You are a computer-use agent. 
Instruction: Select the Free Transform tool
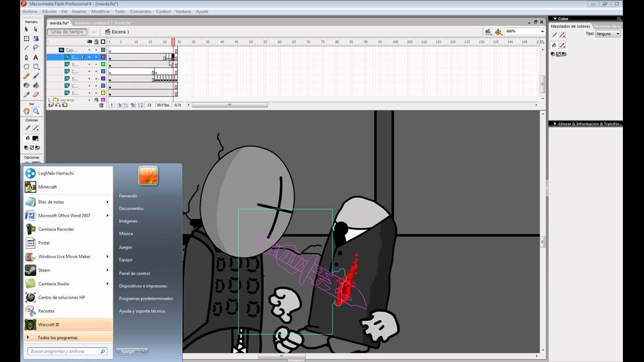click(x=27, y=39)
